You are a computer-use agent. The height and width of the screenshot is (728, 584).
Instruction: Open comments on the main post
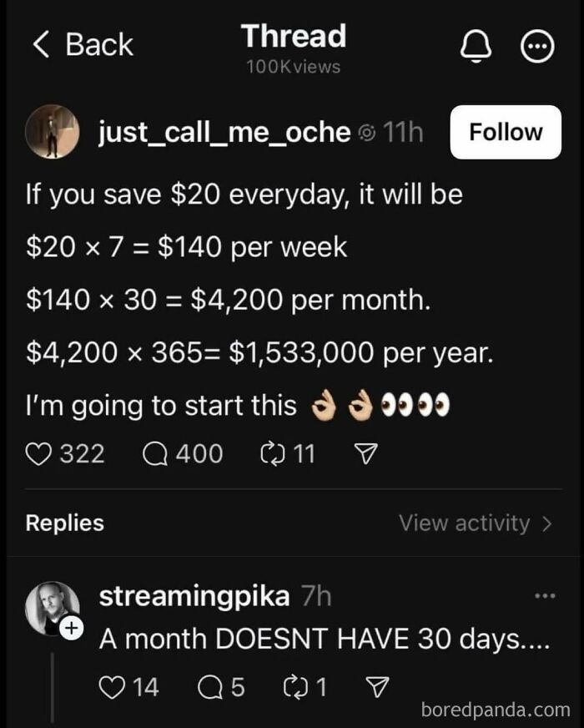tap(156, 453)
